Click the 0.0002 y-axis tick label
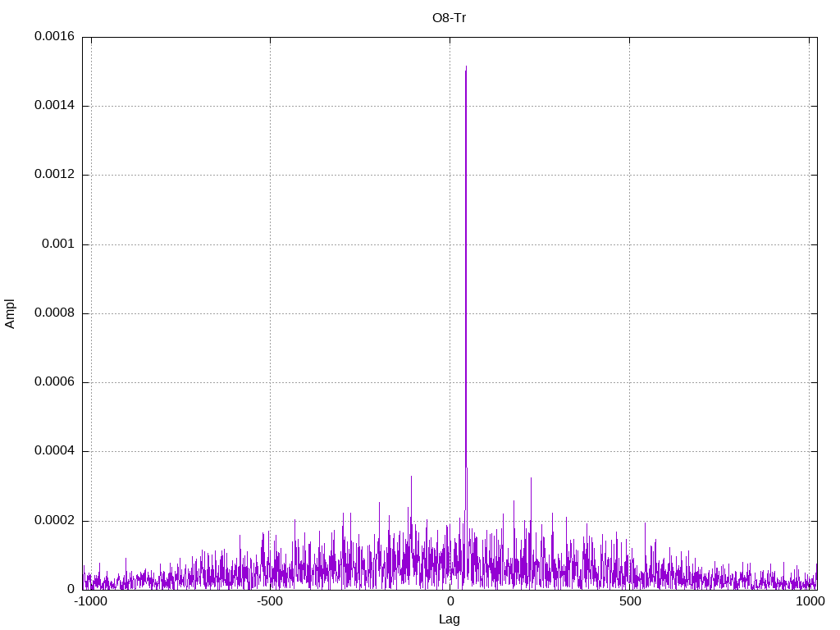 tap(54, 521)
